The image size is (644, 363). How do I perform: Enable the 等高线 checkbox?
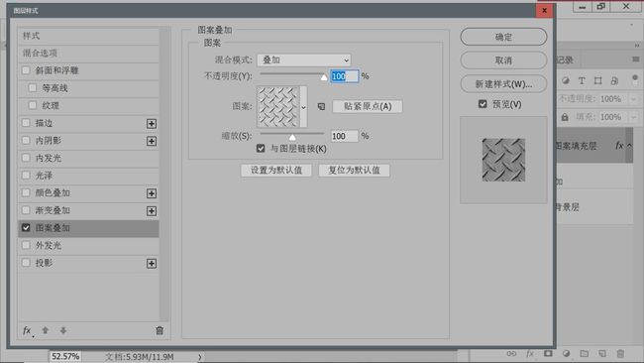click(33, 88)
